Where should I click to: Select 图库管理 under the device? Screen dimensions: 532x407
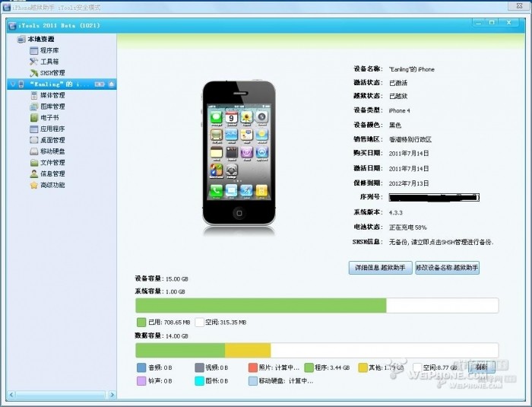(x=52, y=107)
